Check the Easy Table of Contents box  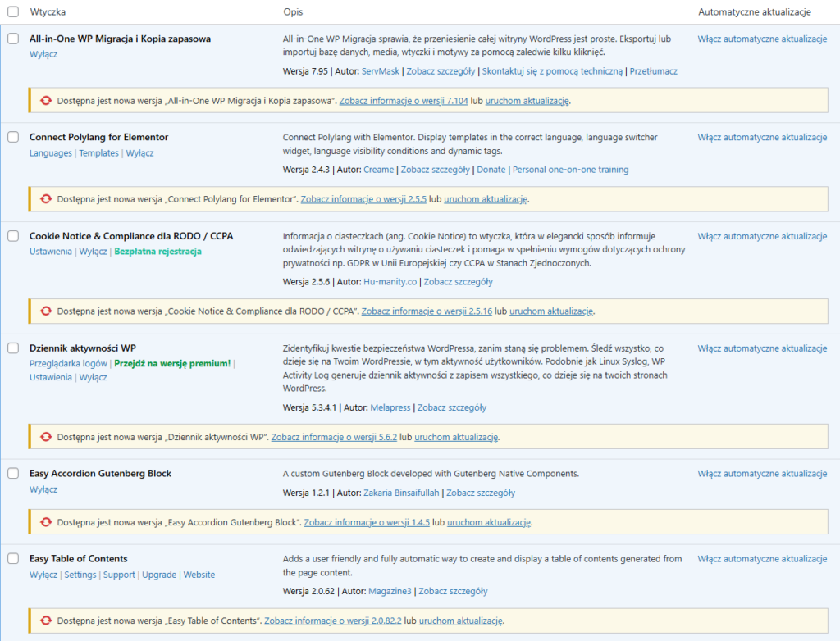[x=13, y=558]
